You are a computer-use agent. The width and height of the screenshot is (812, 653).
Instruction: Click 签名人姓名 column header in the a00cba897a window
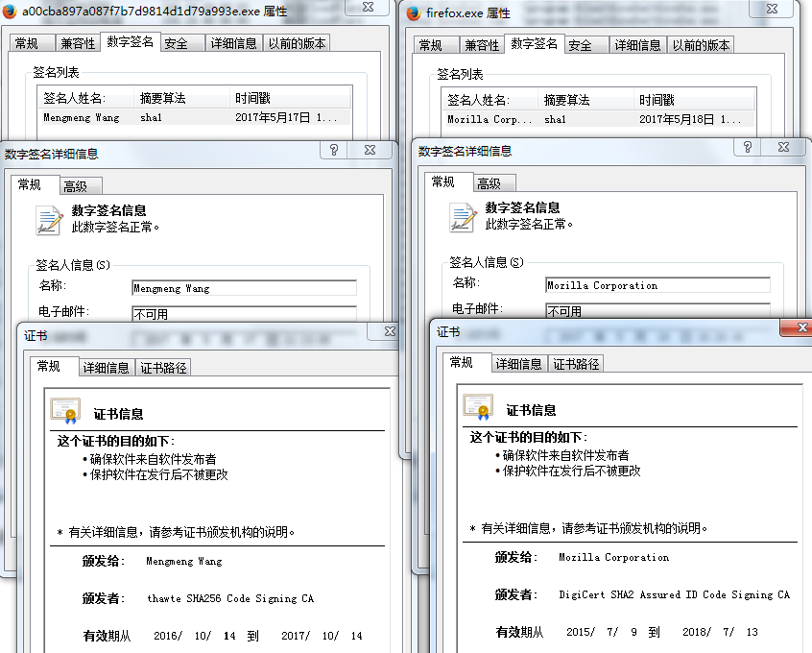point(86,98)
